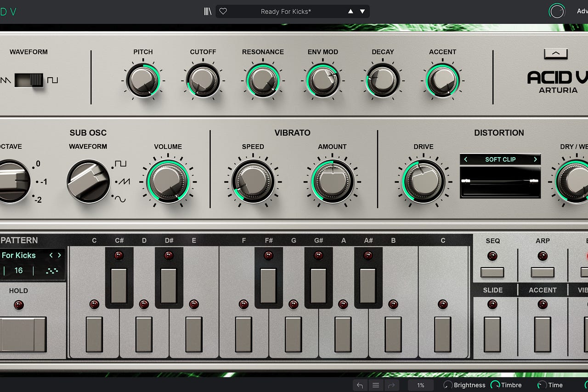Viewport: 588px width, 392px height.
Task: Click the redo arrow in bottom bar
Action: [x=391, y=385]
